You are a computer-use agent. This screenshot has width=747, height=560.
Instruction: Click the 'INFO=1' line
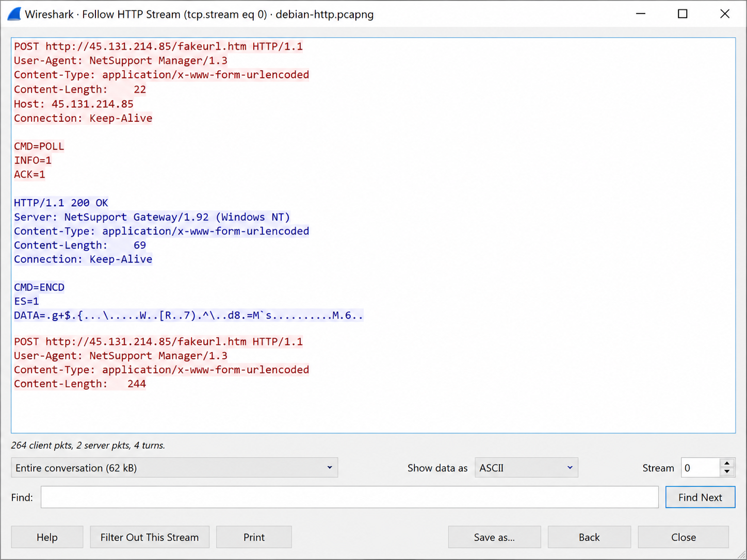click(x=33, y=160)
